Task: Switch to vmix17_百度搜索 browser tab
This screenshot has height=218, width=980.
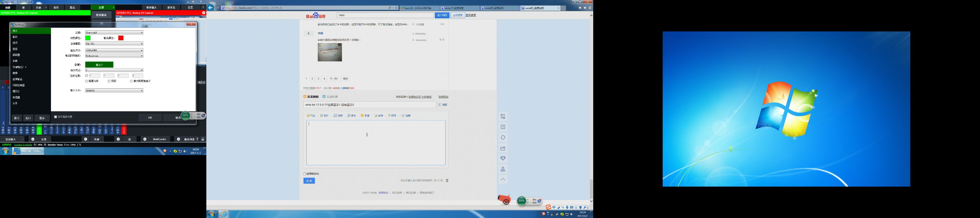Action: pyautogui.click(x=460, y=8)
